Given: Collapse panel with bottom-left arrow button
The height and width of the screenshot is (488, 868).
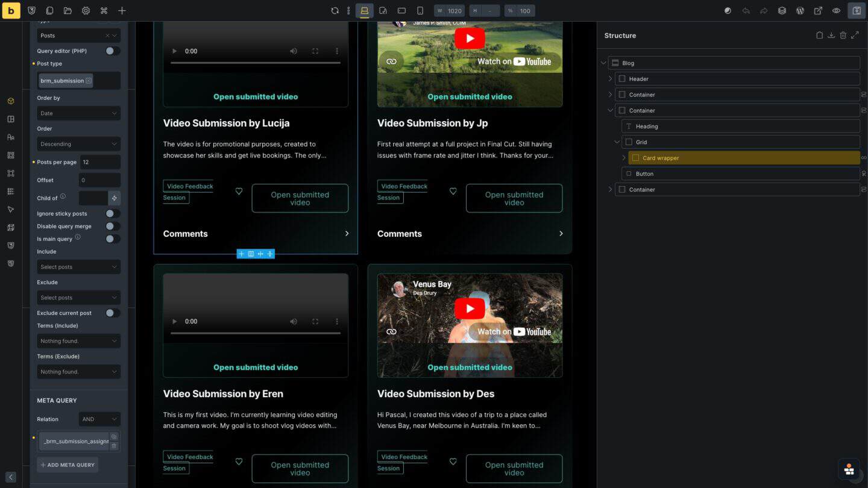Looking at the screenshot, I should point(10,477).
